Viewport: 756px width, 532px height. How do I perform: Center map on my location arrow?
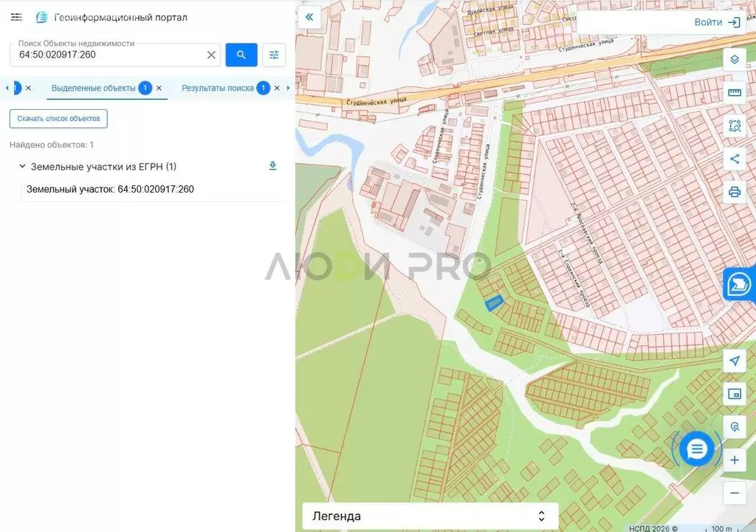(x=735, y=361)
